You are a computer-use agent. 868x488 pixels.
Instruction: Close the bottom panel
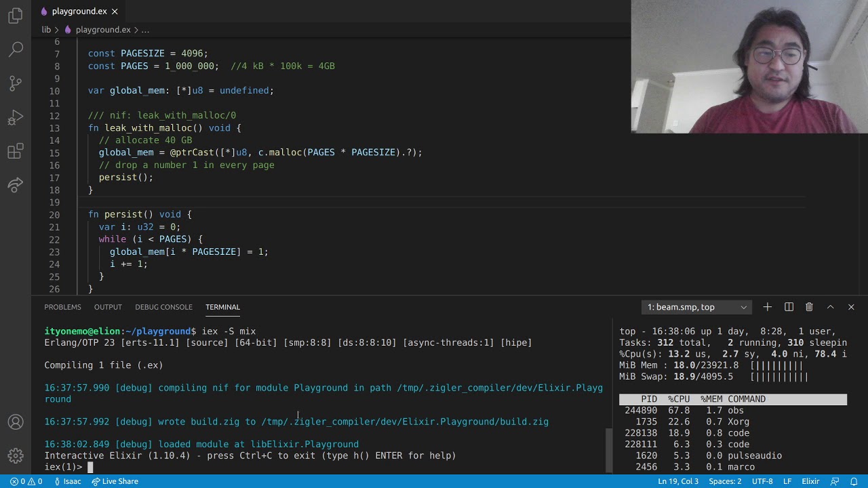(x=851, y=307)
